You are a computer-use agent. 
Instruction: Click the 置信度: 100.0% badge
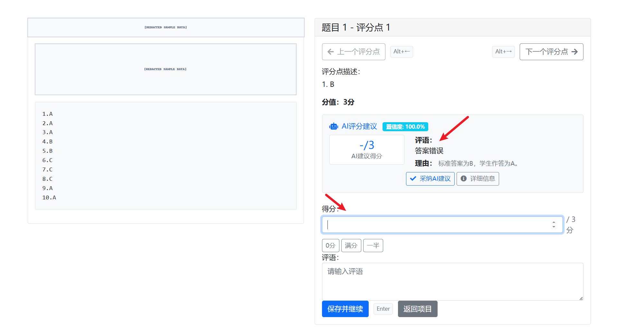click(x=405, y=127)
